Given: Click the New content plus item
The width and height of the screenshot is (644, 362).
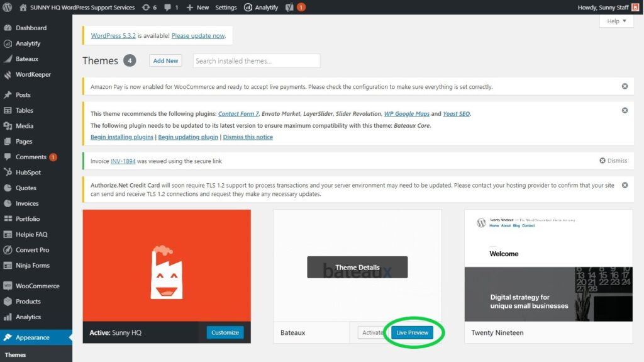Looking at the screenshot, I should coord(197,8).
